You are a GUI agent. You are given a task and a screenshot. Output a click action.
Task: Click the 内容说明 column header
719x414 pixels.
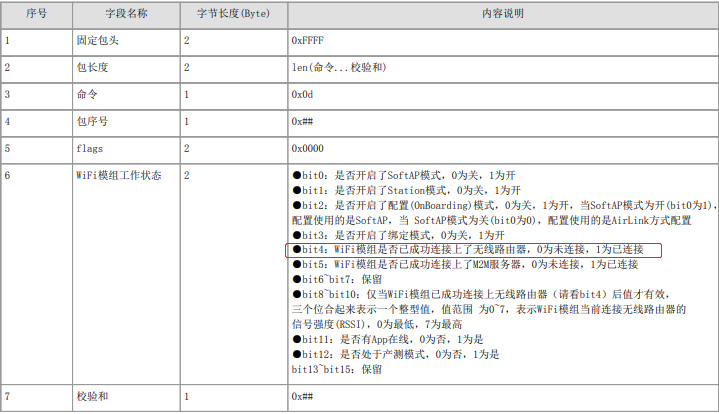click(501, 16)
